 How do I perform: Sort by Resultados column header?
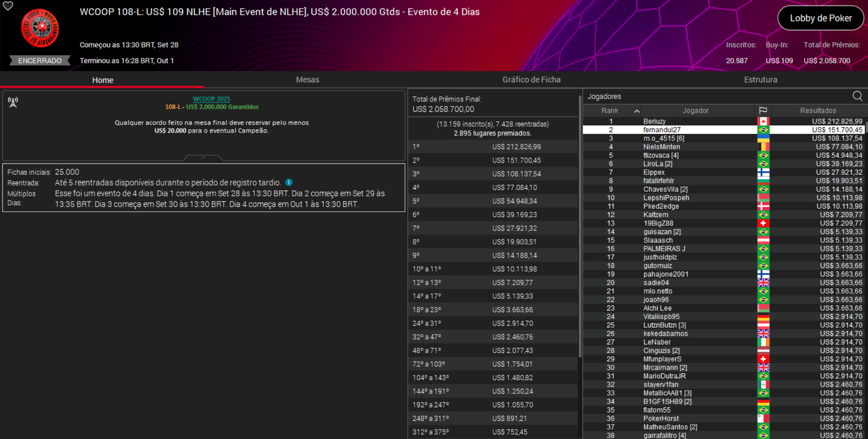pos(818,110)
